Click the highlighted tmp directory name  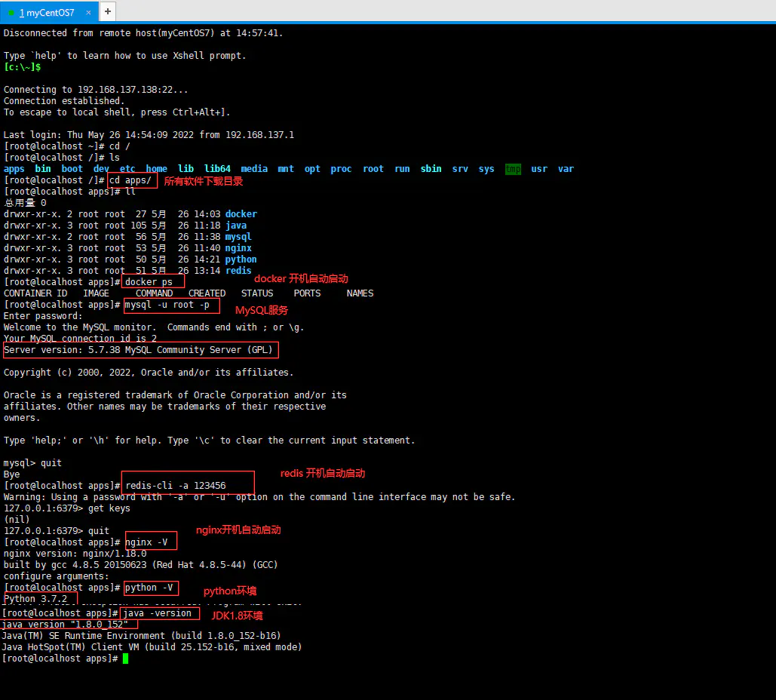click(x=513, y=169)
